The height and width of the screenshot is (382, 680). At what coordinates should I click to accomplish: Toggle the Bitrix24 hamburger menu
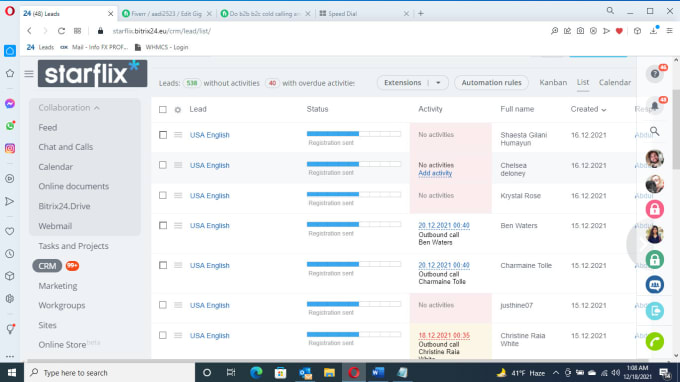(29, 74)
